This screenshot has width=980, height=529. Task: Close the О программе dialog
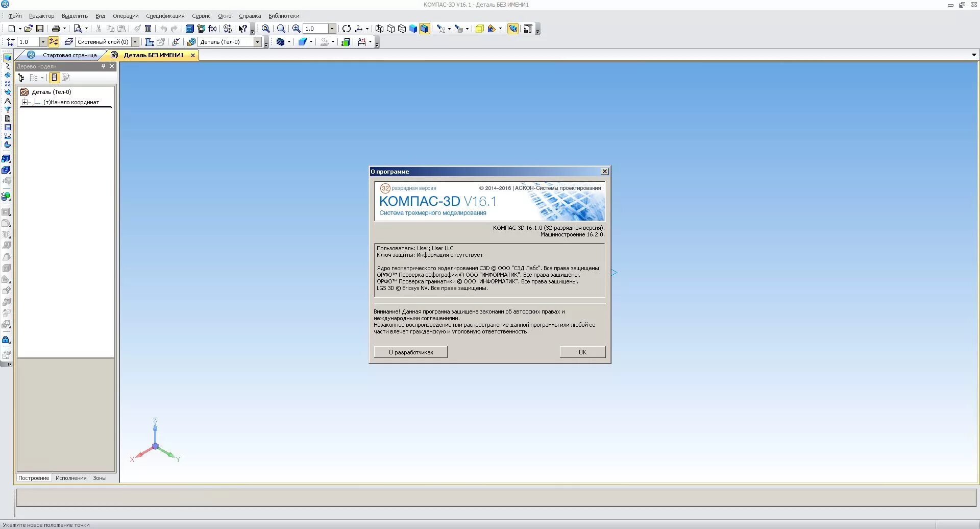(x=604, y=172)
